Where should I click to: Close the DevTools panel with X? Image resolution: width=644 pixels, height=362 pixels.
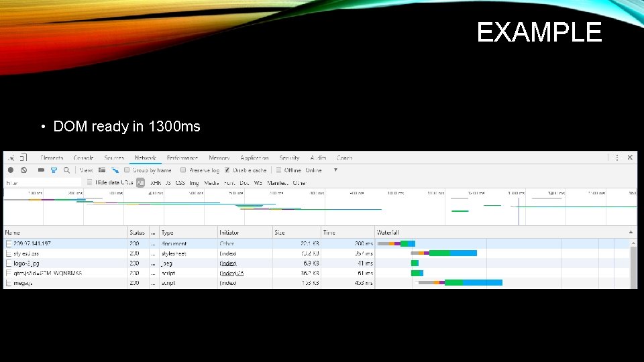point(630,157)
